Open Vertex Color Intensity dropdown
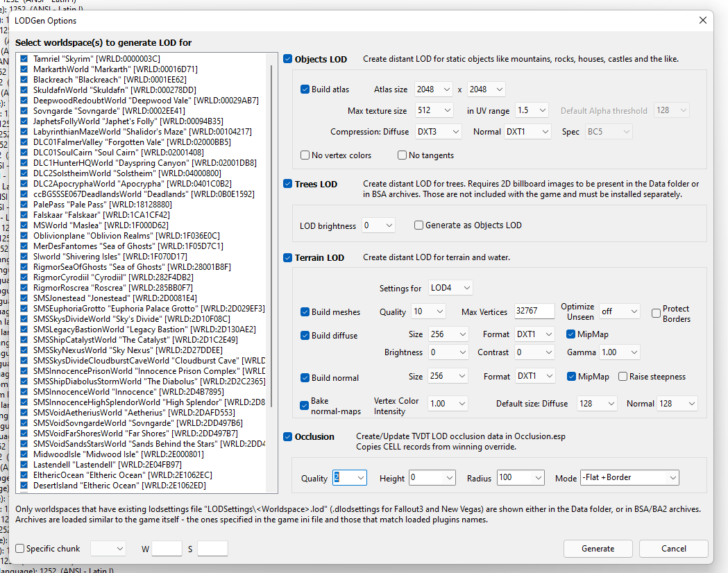This screenshot has height=573, width=728. point(448,403)
